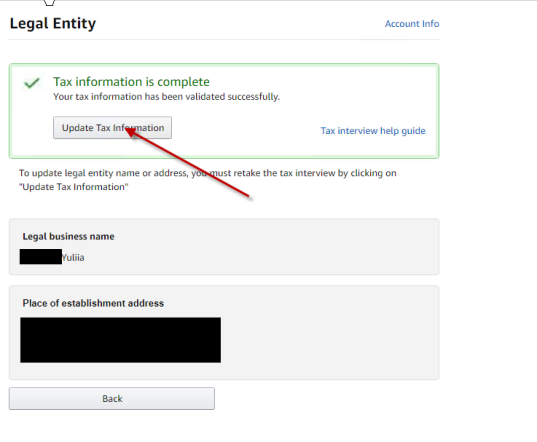Select the Yuliia name text
Screen dimensions: 537x442
(73, 257)
